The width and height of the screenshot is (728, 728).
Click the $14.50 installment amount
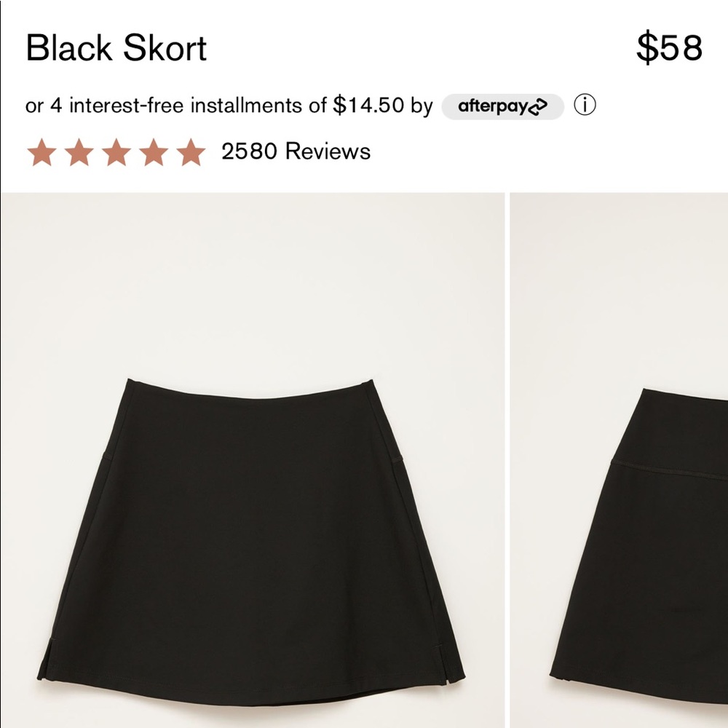[x=372, y=106]
